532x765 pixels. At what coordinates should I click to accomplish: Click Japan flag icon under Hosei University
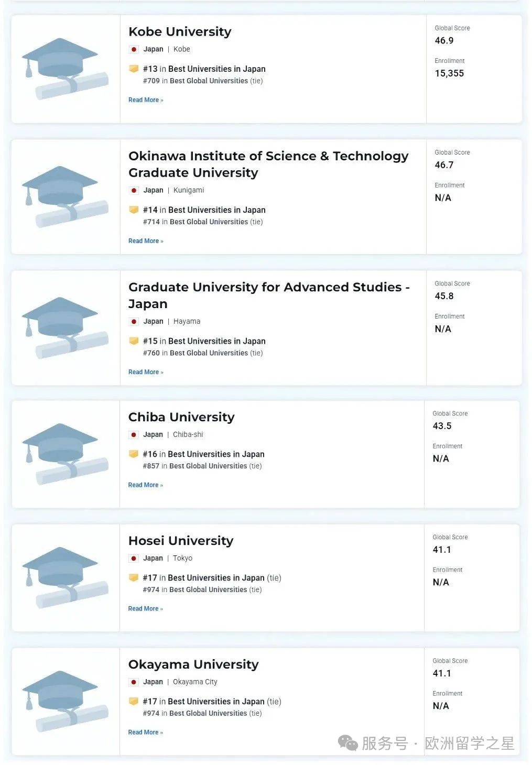pyautogui.click(x=134, y=559)
